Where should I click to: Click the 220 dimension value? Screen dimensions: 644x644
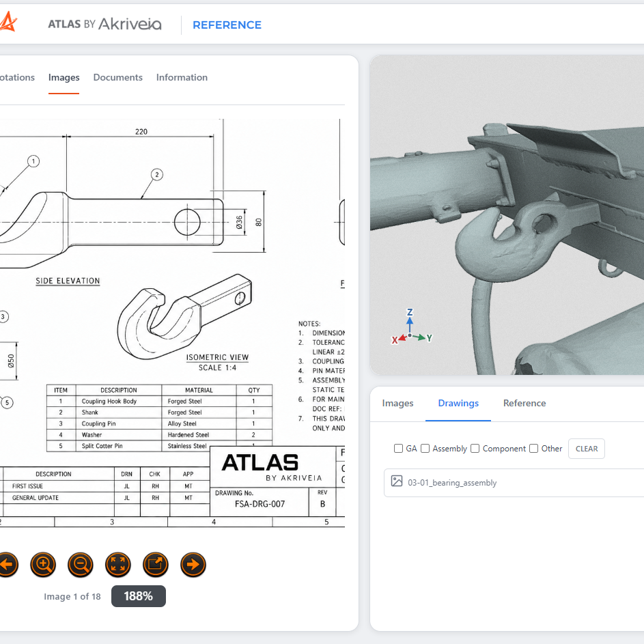click(x=141, y=132)
